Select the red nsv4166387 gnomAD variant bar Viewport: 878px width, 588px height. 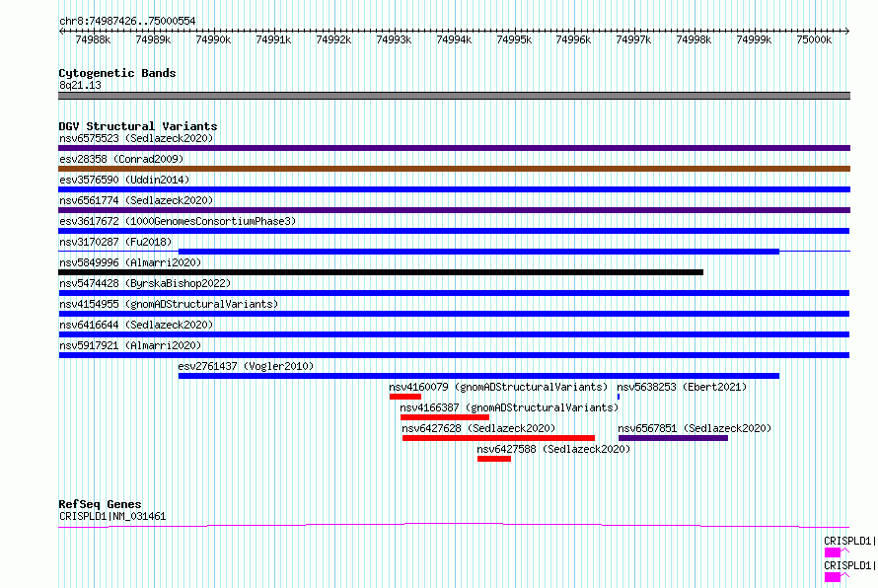445,417
